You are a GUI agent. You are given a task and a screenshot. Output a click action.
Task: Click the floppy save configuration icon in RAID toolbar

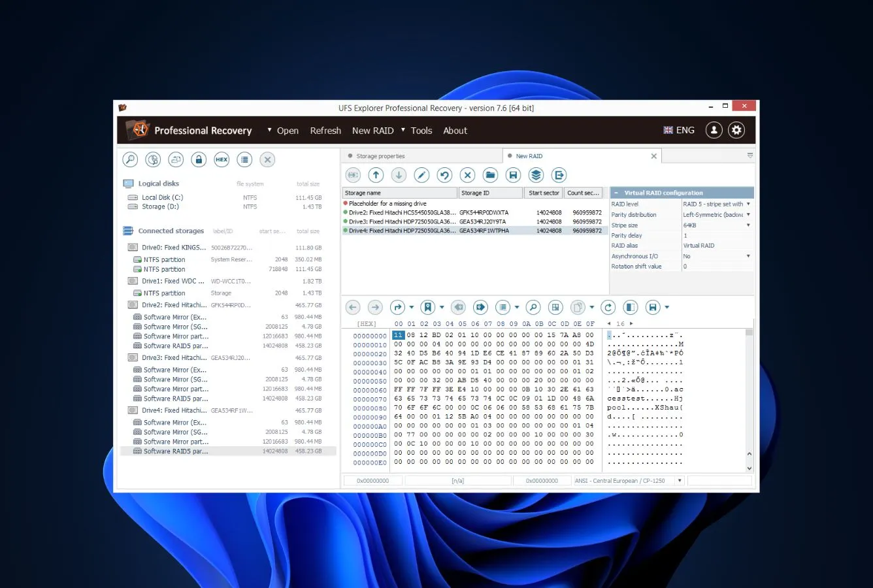(513, 175)
